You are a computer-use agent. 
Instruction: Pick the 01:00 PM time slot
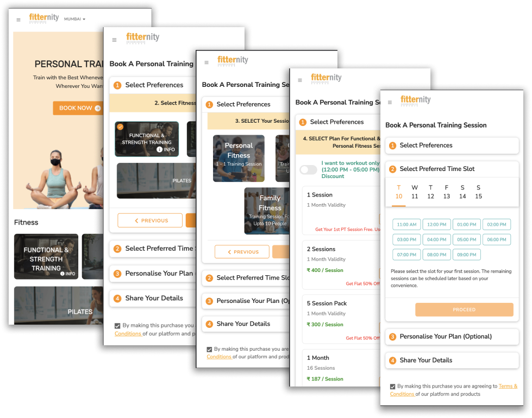pyautogui.click(x=466, y=224)
